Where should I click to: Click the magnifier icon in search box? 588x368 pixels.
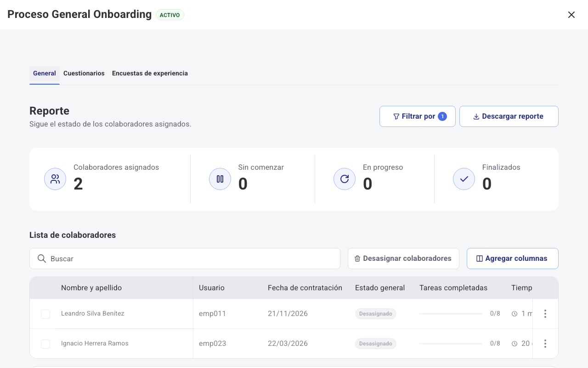coord(42,259)
